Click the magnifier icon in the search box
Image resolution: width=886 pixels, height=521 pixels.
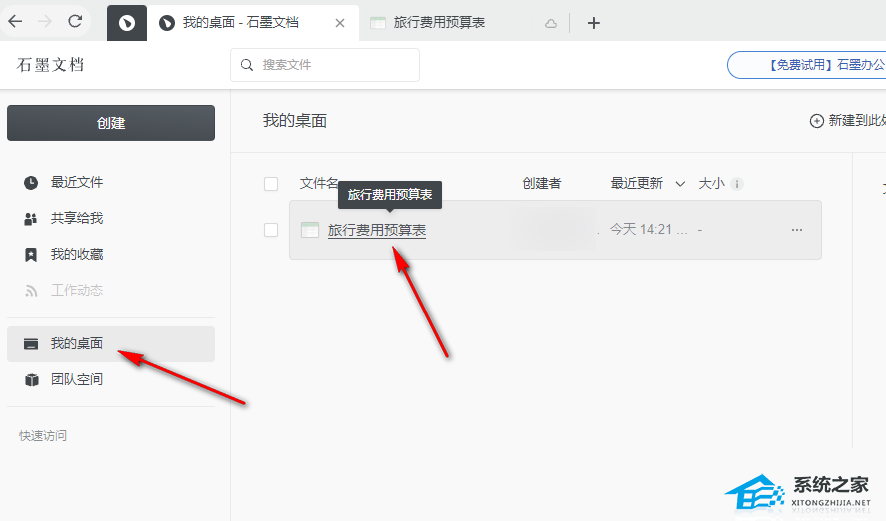[247, 65]
